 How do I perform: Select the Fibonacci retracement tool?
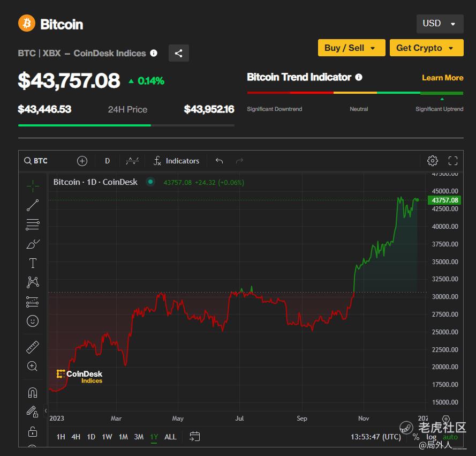point(33,225)
